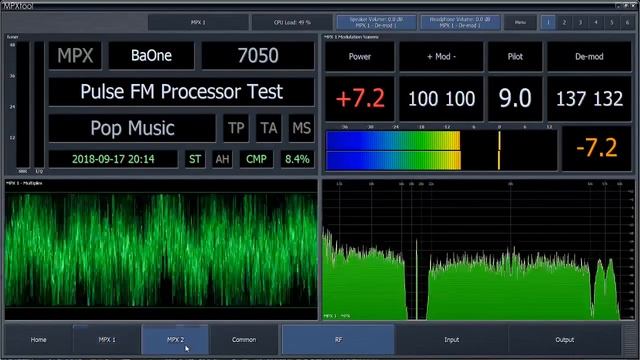Click the 9.0 pilot reading
640x360 pixels.
515,99
